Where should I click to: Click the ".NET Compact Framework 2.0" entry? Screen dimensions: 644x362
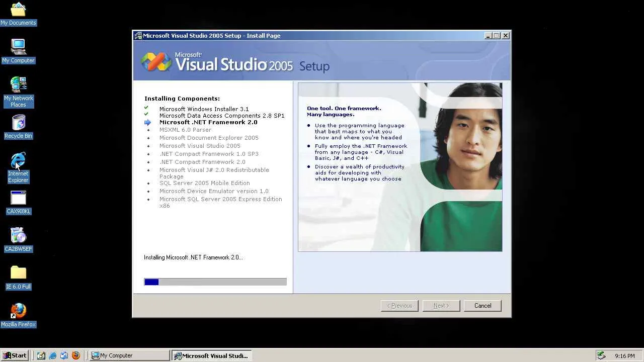tap(202, 162)
